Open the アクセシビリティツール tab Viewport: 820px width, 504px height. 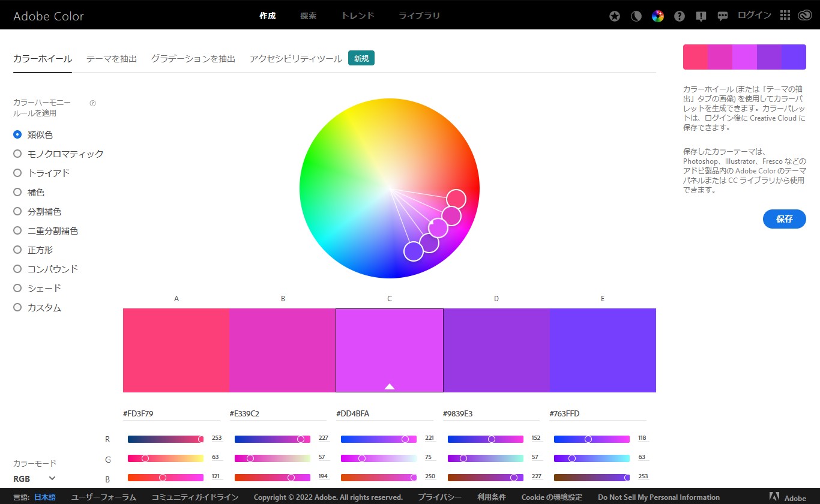[x=296, y=58]
